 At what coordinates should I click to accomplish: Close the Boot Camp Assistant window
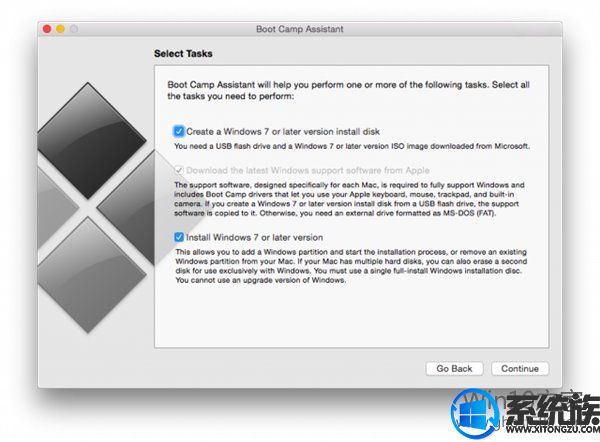[x=47, y=29]
